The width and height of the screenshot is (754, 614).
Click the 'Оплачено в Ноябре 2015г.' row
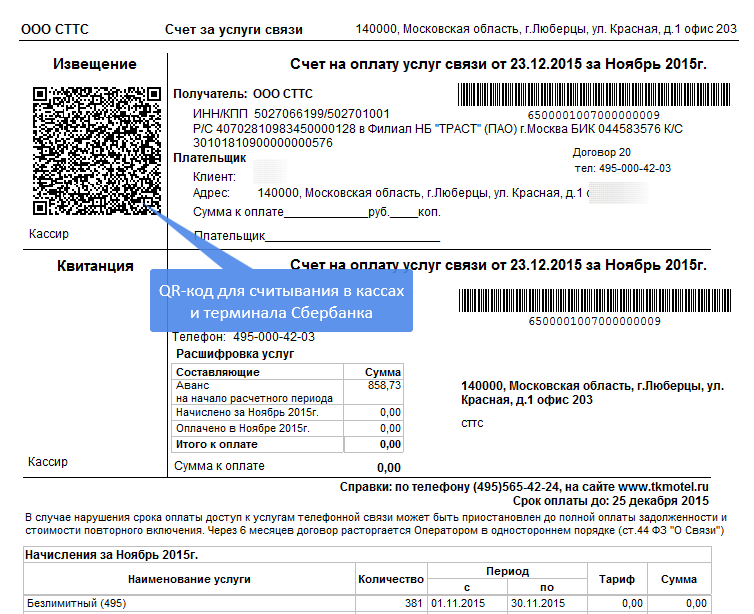pos(287,428)
